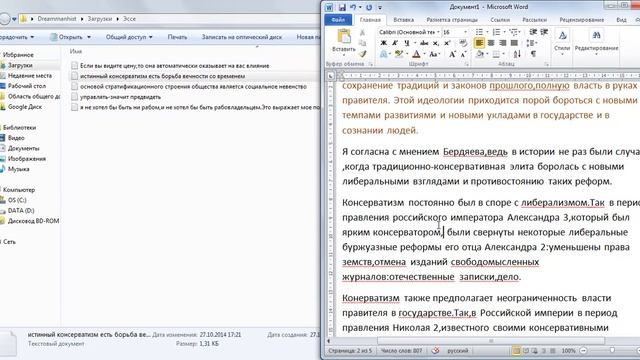Open the Общий доступ menu in Explorer
The width and height of the screenshot is (640, 360).
[x=129, y=37]
